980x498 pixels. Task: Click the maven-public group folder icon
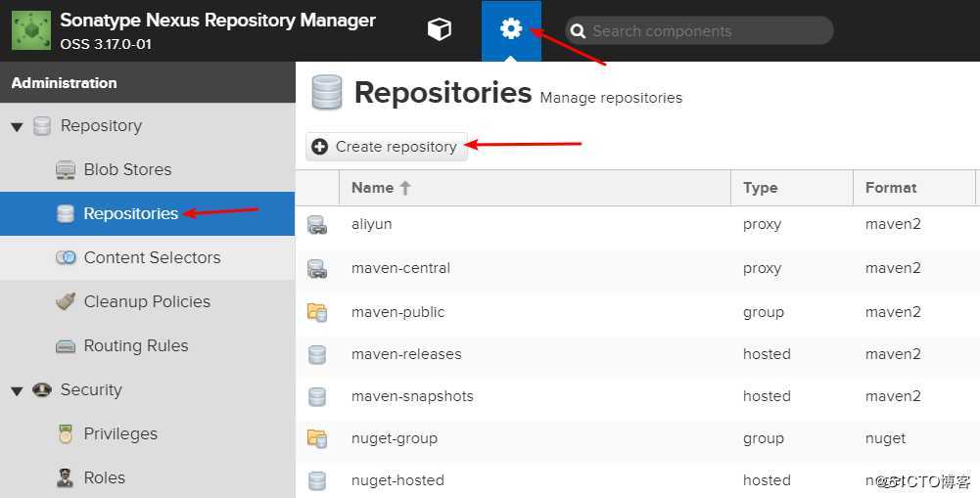(x=317, y=312)
